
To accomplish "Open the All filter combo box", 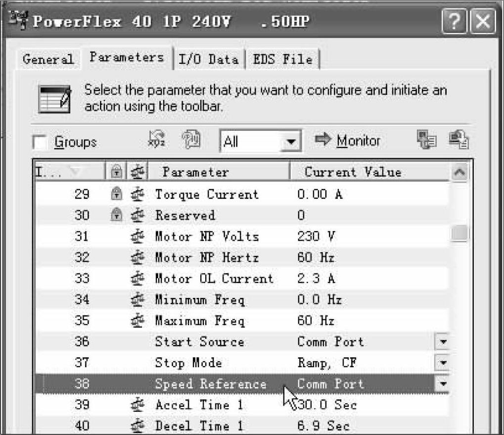I will [260, 141].
